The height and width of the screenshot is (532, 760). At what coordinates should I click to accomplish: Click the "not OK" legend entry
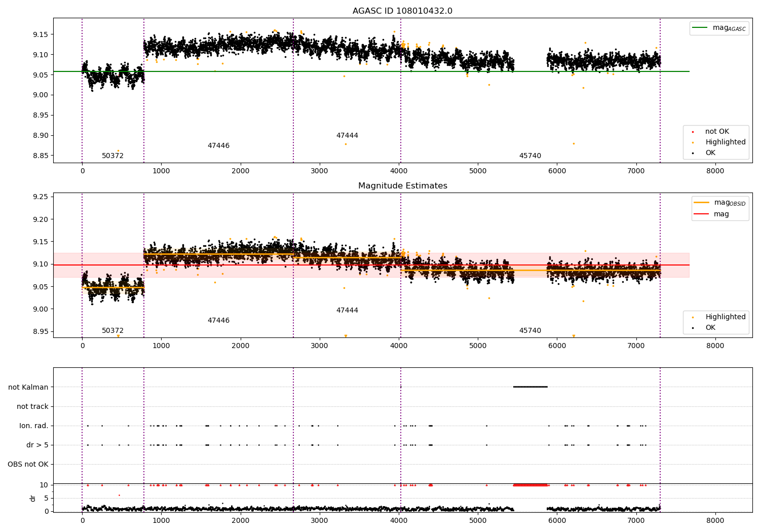[717, 132]
